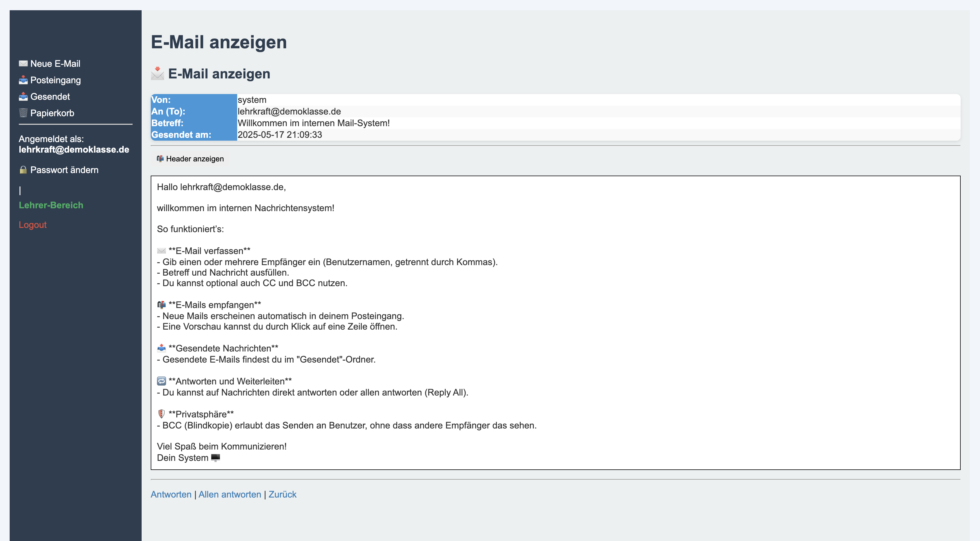
Task: Open the Lehrer-Bereich link
Action: [51, 205]
